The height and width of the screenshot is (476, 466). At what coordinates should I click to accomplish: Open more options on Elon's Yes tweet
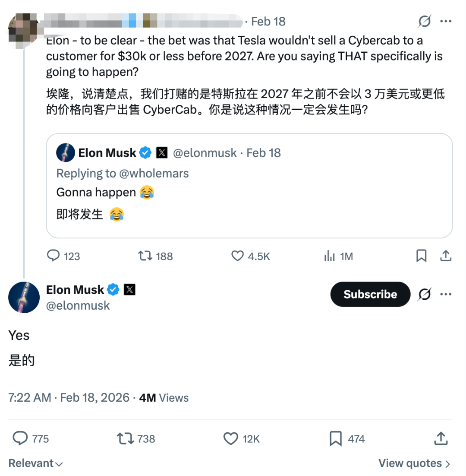445,294
